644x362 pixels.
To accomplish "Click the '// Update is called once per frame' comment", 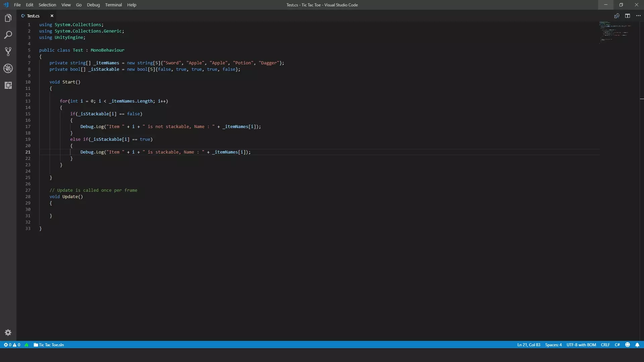I will 93,190.
